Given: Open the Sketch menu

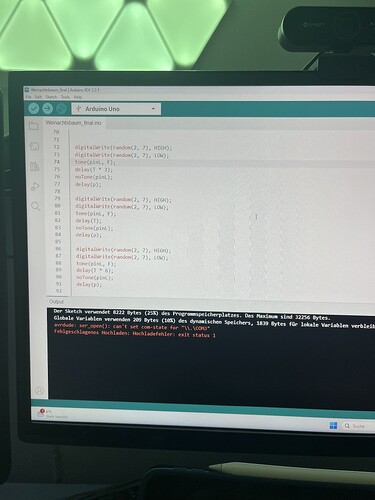Looking at the screenshot, I should [51, 97].
